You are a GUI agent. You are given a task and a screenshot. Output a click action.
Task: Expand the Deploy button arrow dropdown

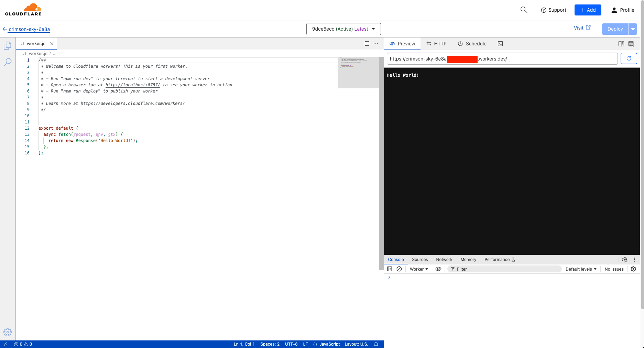click(633, 29)
